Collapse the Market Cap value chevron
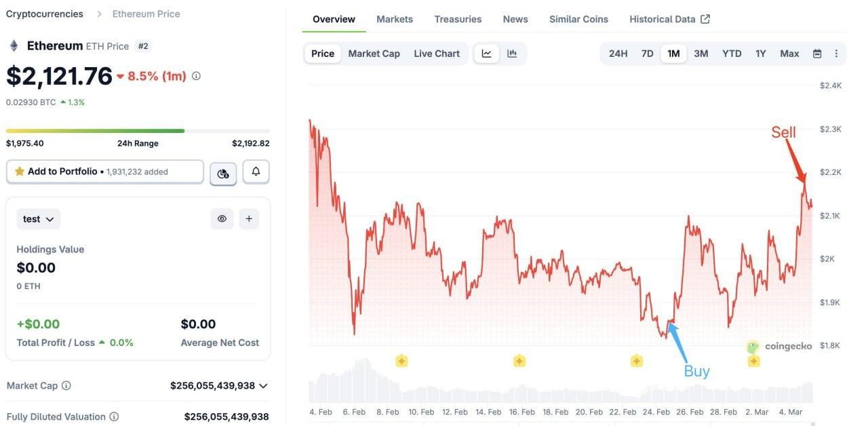Viewport: 868px width, 426px height. 264,385
